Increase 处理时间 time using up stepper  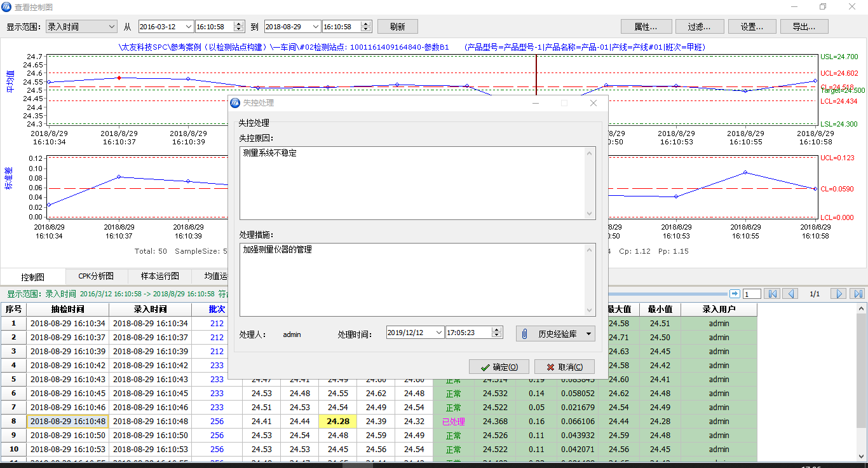[497, 329]
